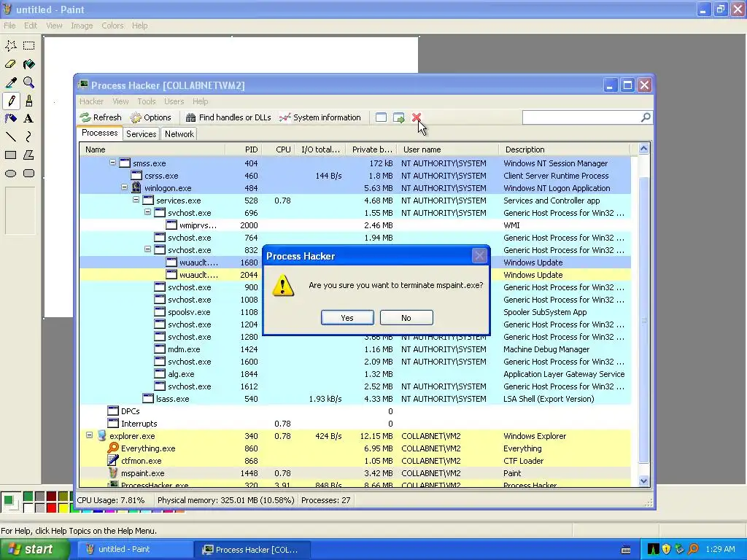Open Process Hacker's Help menu

click(x=200, y=101)
